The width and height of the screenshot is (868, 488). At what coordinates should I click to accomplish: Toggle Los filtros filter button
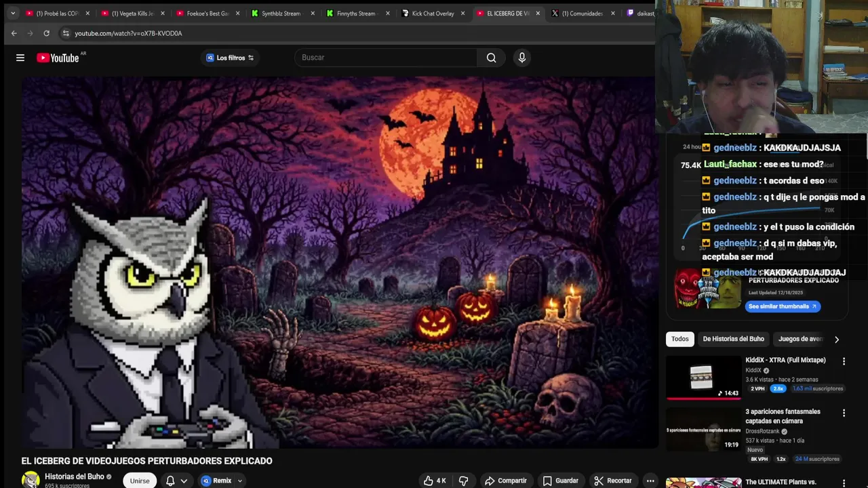pyautogui.click(x=231, y=58)
